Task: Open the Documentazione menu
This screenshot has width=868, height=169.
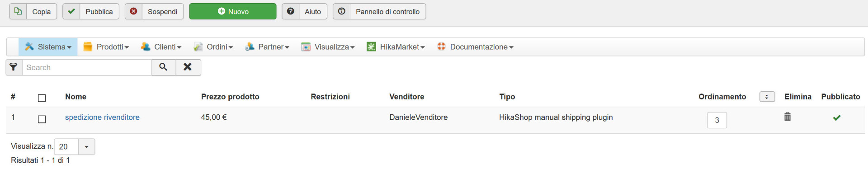Action: [475, 47]
